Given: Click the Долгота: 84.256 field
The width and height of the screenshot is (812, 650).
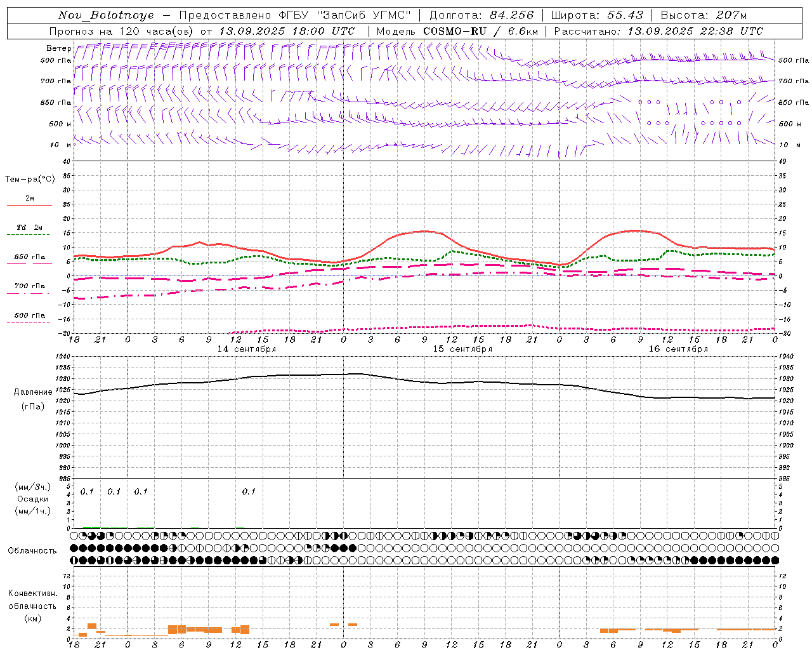Looking at the screenshot, I should [481, 15].
